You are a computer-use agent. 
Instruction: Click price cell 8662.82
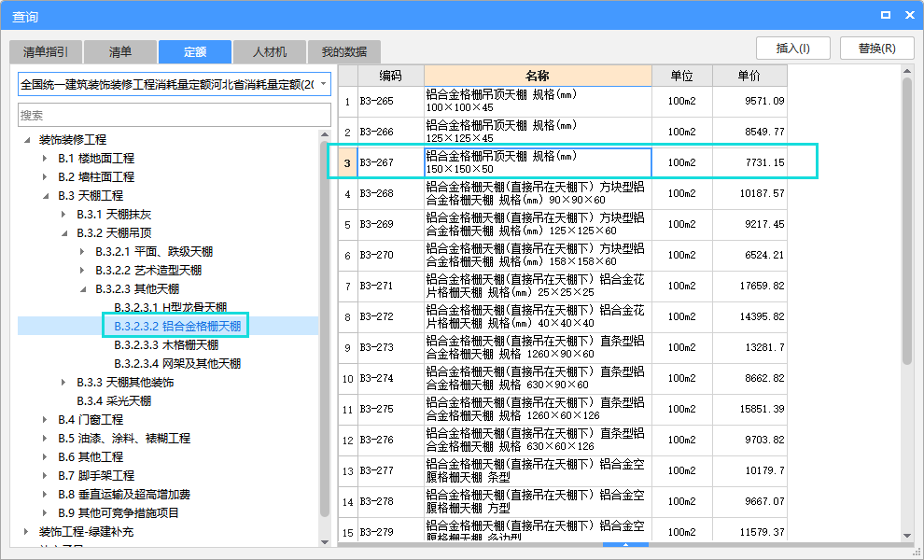point(749,378)
